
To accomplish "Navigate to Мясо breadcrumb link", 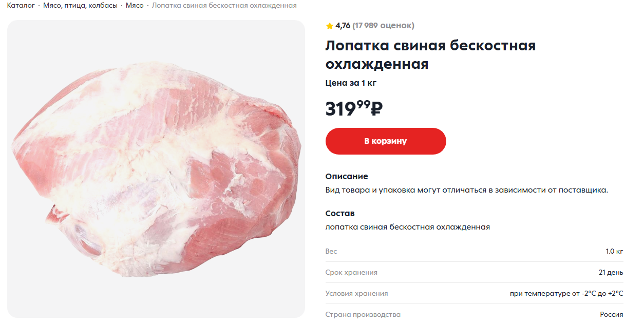I will 135,5.
